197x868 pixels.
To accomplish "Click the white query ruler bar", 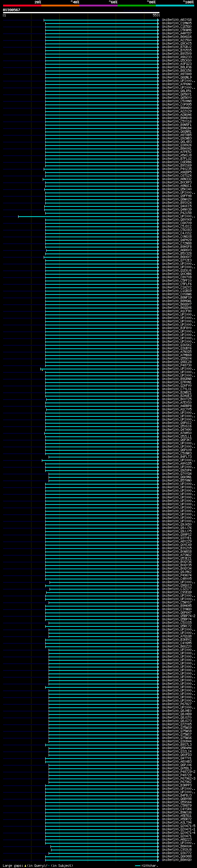I will pos(81,12).
